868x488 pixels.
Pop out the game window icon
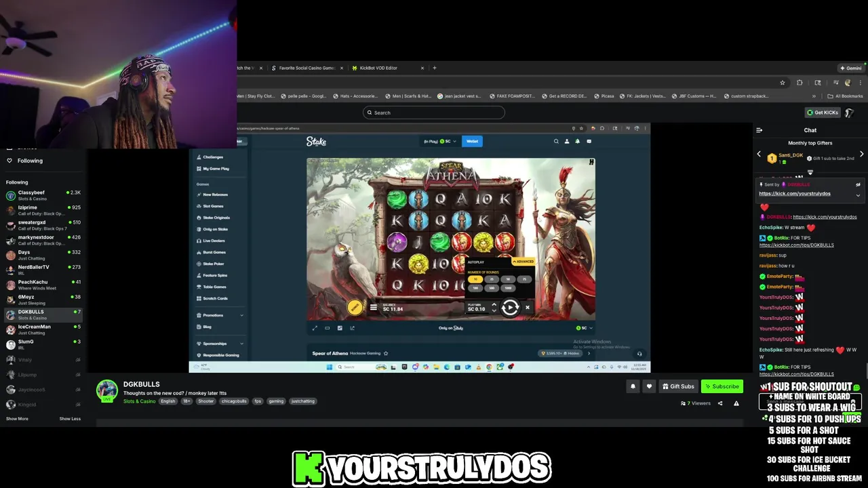(x=352, y=328)
